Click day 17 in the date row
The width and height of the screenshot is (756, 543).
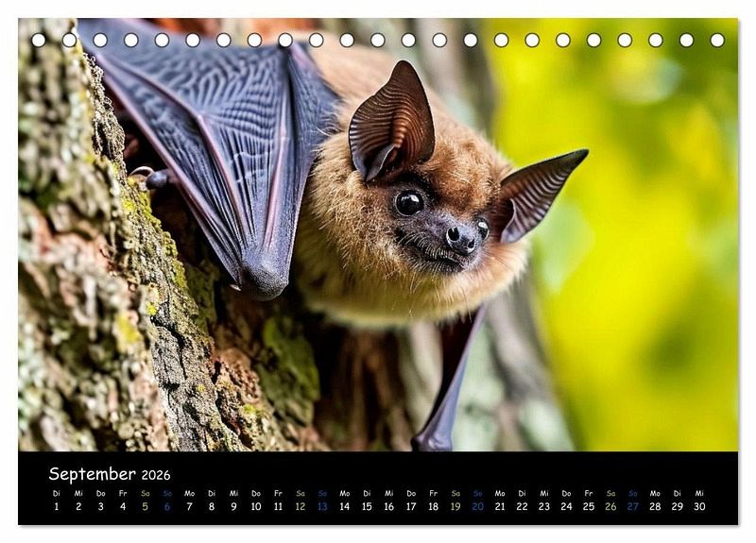pos(411,506)
